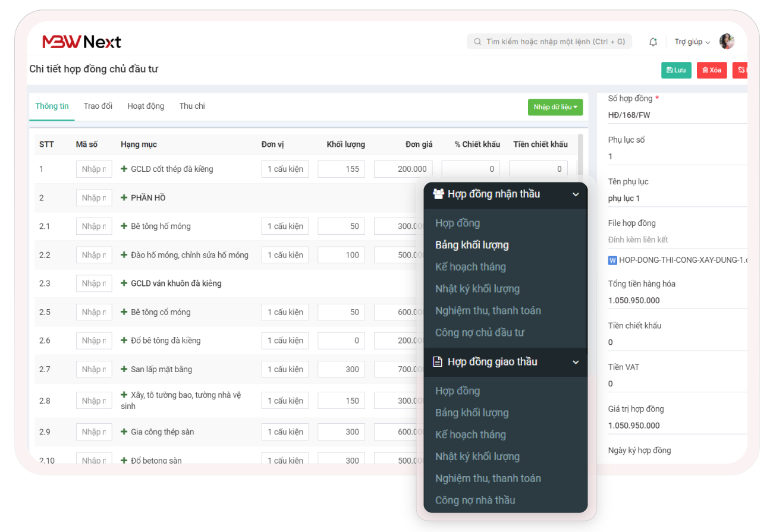The height and width of the screenshot is (532, 773).
Task: Collapse the Hợp đồng nhận thầu section chevron
Action: point(575,194)
